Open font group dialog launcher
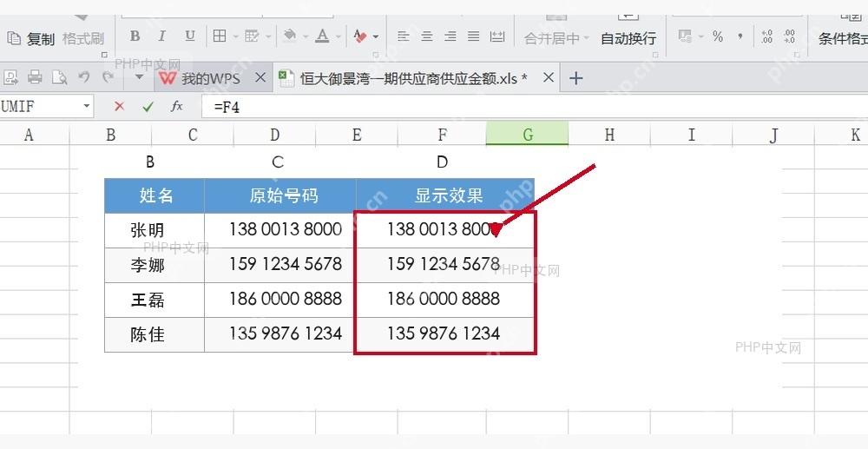Viewport: 868px width, 449px height. pyautogui.click(x=376, y=55)
